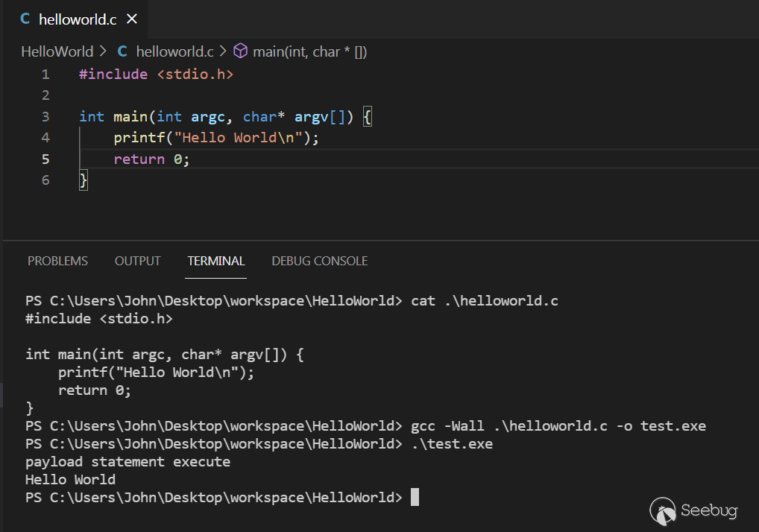Click the C file icon in the breadcrumb

122,51
